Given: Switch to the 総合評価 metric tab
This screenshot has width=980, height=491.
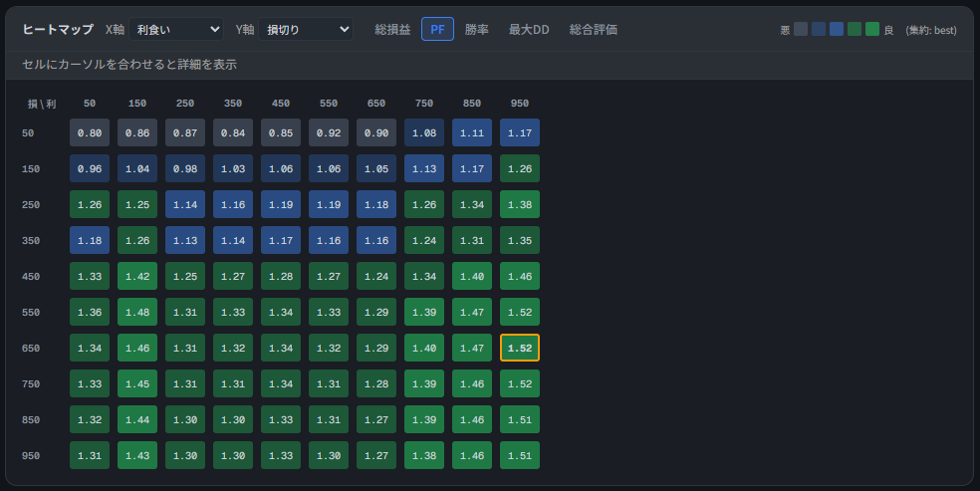Looking at the screenshot, I should pyautogui.click(x=594, y=29).
